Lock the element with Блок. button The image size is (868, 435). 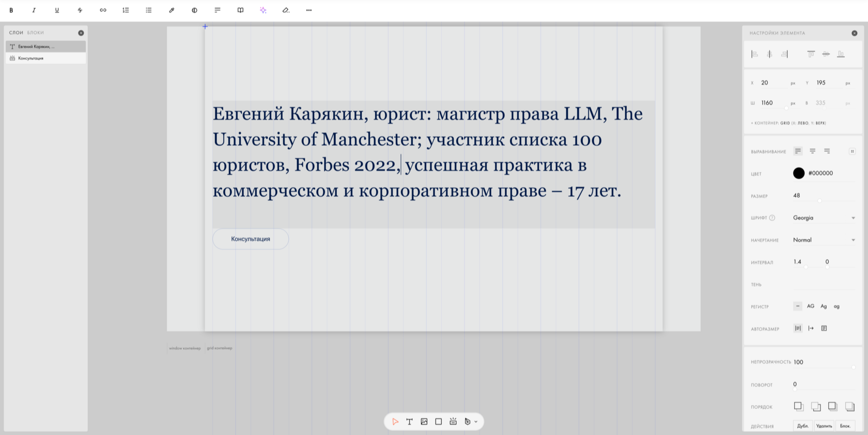(845, 426)
